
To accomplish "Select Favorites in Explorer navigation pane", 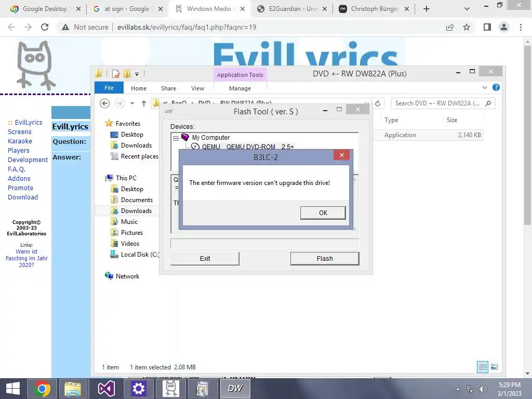I will click(x=128, y=124).
